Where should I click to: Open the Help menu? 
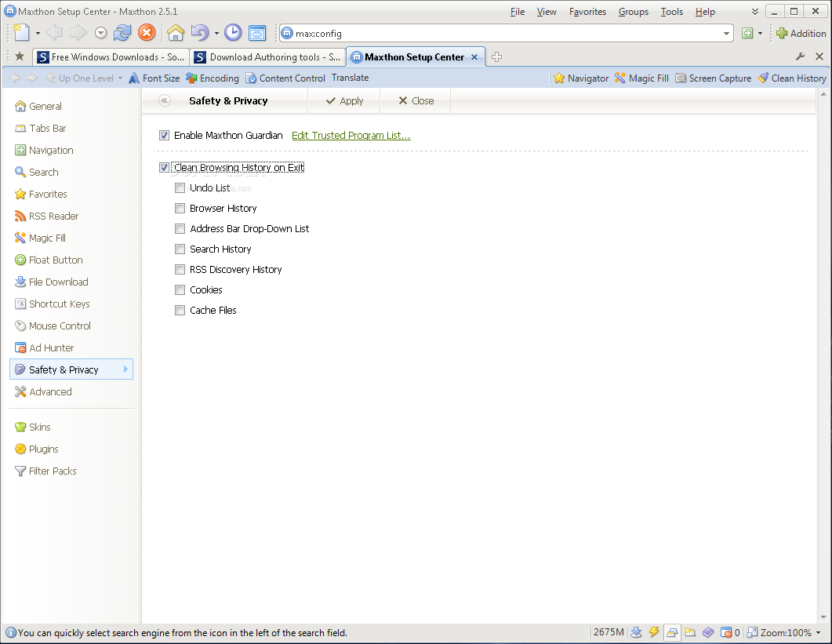click(705, 12)
